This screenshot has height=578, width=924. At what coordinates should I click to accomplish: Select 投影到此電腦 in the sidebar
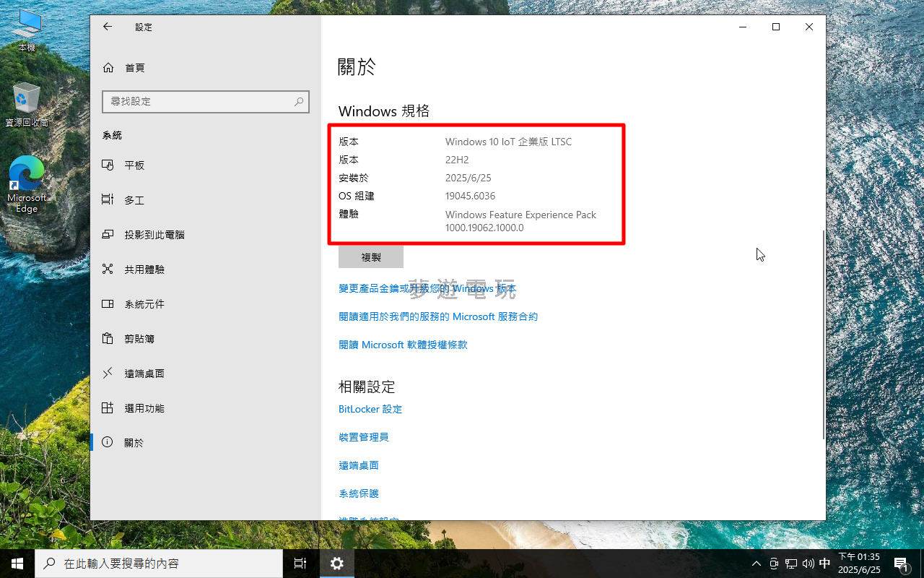tap(154, 235)
